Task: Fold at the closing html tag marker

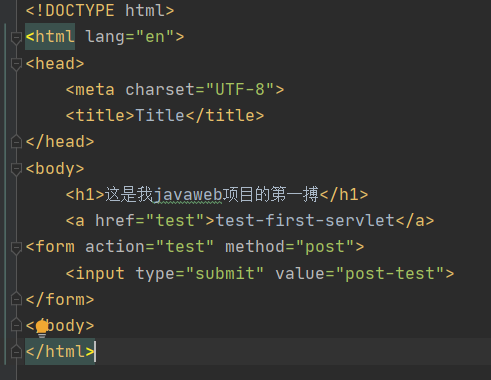Action: (x=16, y=352)
